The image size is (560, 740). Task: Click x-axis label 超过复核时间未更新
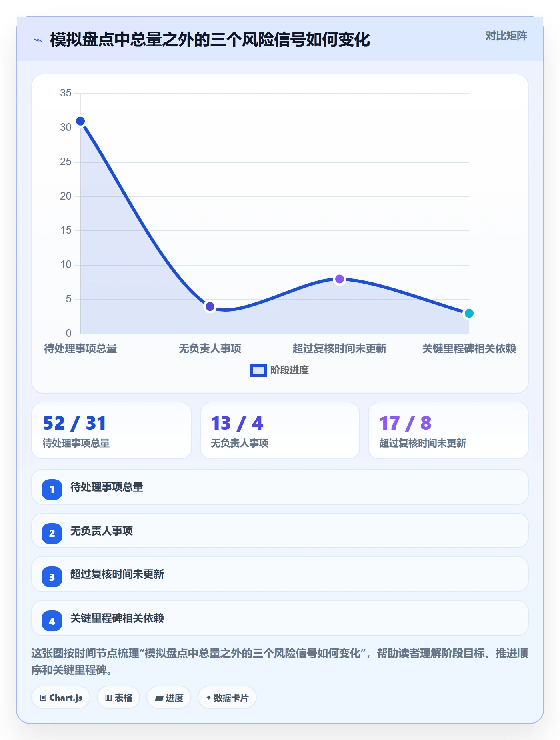340,348
